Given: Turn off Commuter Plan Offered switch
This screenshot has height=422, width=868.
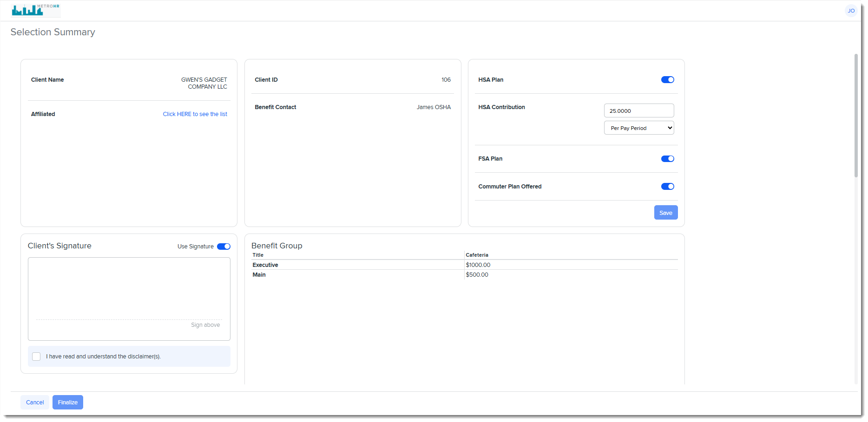Looking at the screenshot, I should [x=667, y=187].
